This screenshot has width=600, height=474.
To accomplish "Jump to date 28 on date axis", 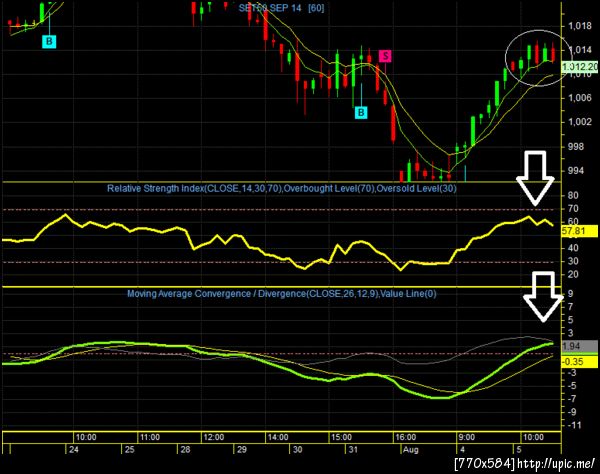I will [186, 450].
